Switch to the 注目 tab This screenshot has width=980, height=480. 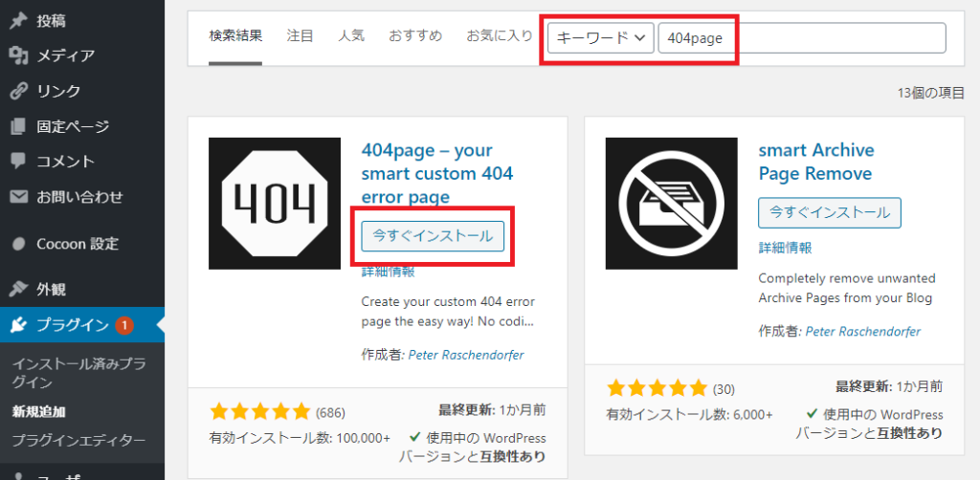pos(300,36)
